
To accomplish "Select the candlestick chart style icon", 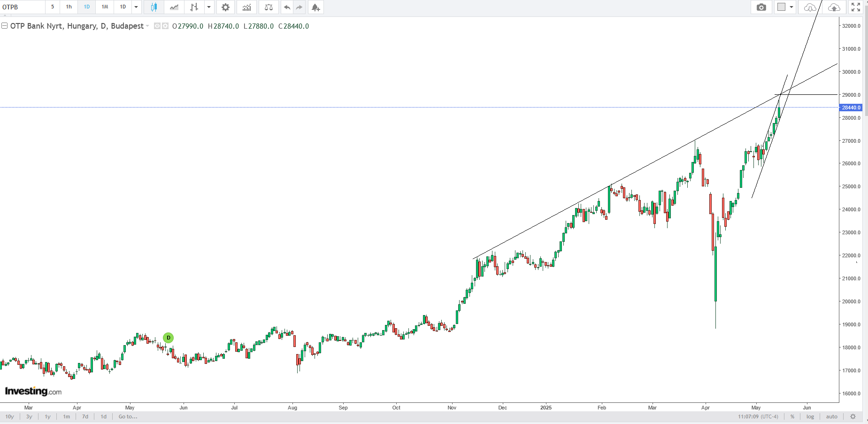I will 154,7.
